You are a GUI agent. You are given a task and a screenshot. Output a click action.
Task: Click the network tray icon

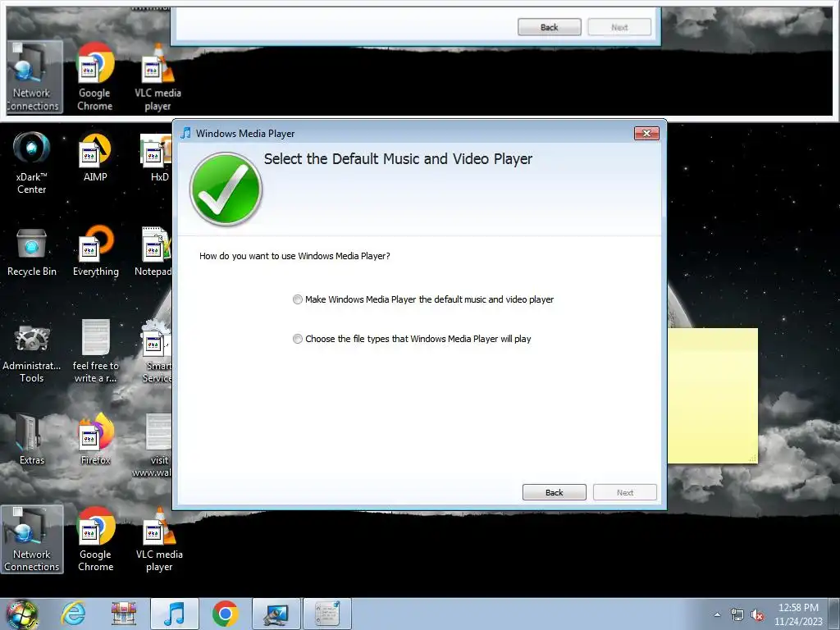737,615
